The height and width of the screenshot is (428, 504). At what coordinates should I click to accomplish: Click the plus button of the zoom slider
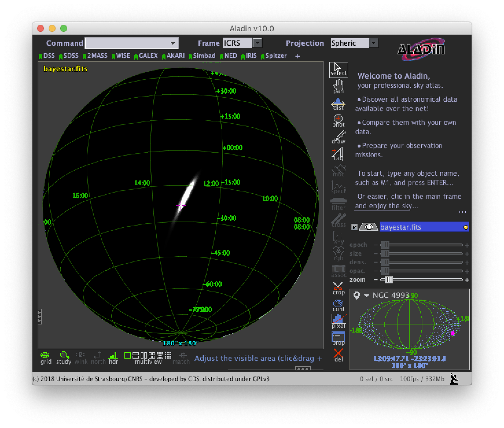467,280
